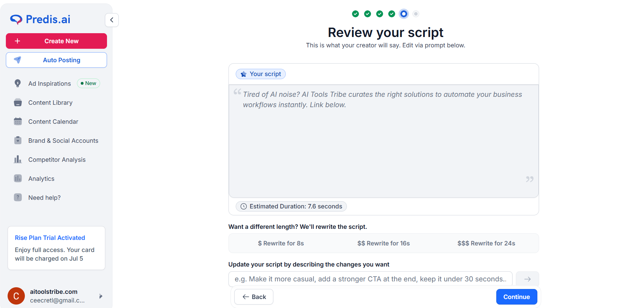This screenshot has height=308, width=644.
Task: Click the Ad Inspirations lightbulb icon
Action: [18, 83]
